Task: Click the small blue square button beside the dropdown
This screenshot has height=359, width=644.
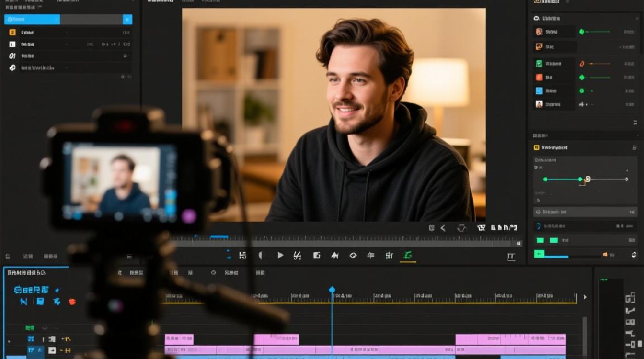Action: coord(127,20)
